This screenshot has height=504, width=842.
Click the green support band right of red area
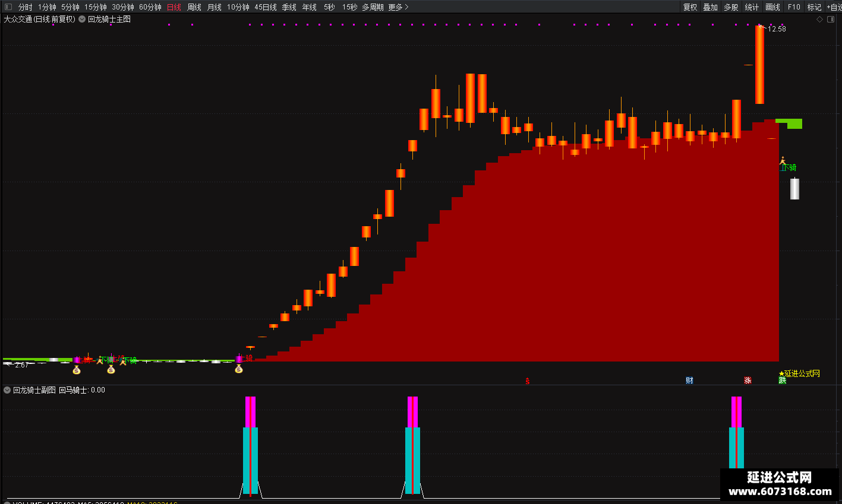pyautogui.click(x=789, y=123)
